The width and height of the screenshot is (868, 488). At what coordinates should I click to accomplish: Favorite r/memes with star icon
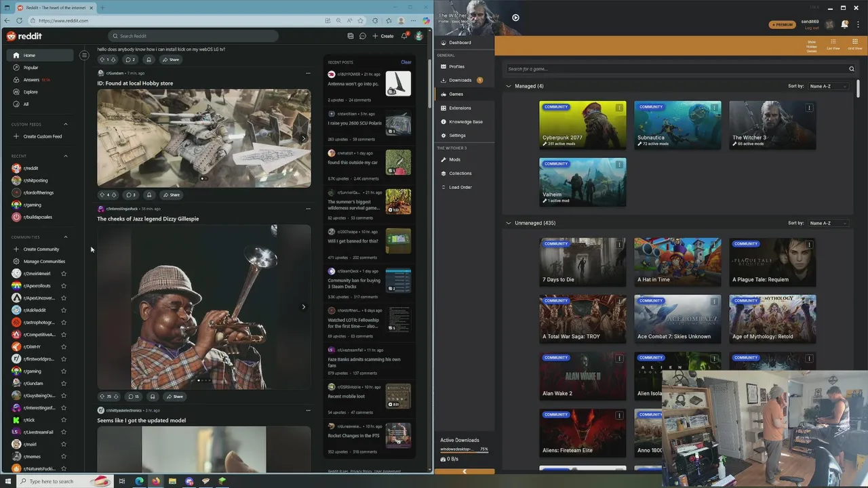click(x=64, y=457)
